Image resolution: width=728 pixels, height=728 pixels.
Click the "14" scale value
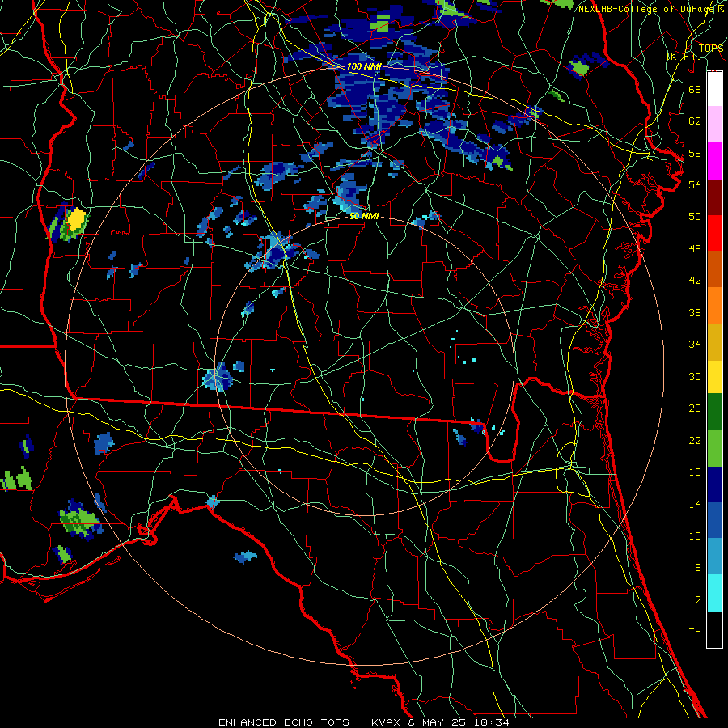coord(695,504)
